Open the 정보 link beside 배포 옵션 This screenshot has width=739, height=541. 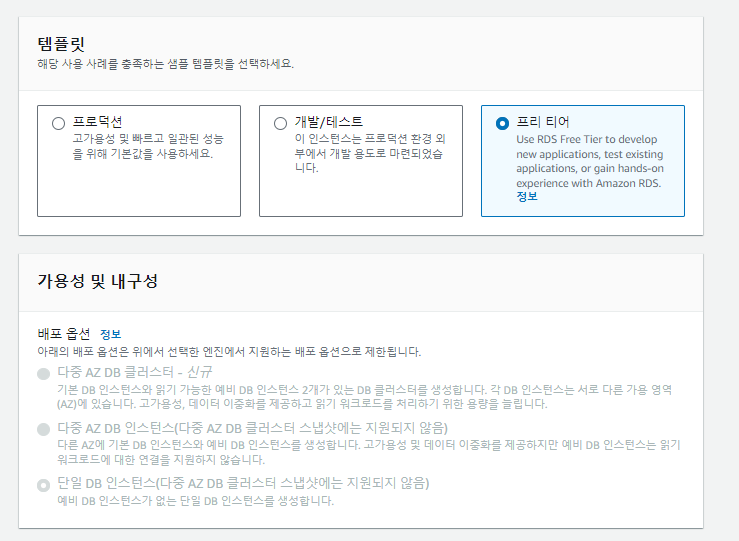click(x=111, y=334)
